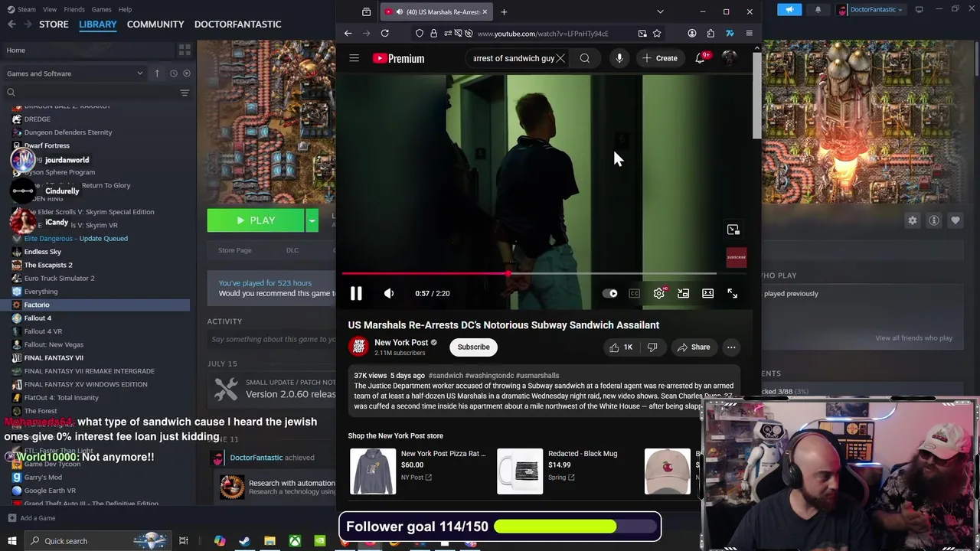The image size is (980, 551).
Task: Open the YouTube account avatar menu
Action: coord(730,58)
